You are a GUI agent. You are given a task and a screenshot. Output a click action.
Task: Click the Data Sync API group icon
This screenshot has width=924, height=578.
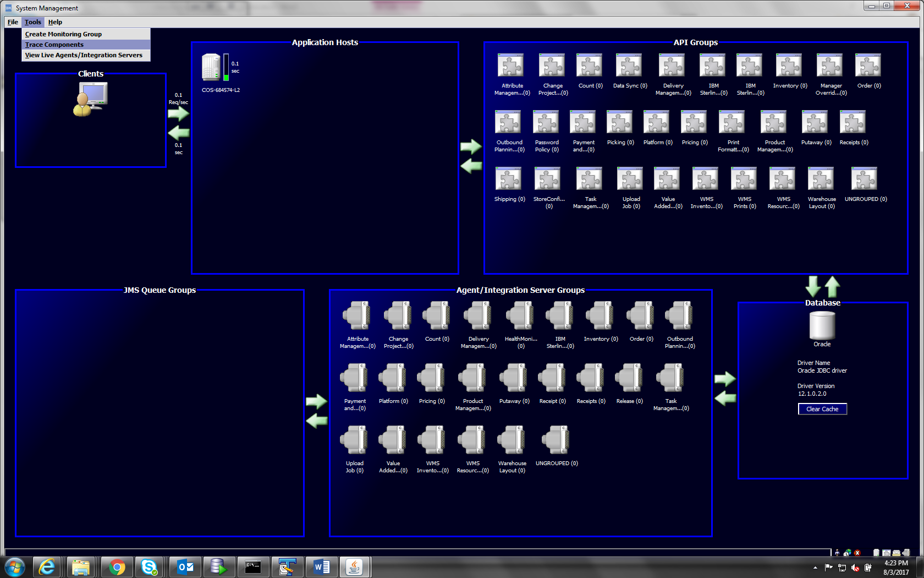(x=629, y=66)
